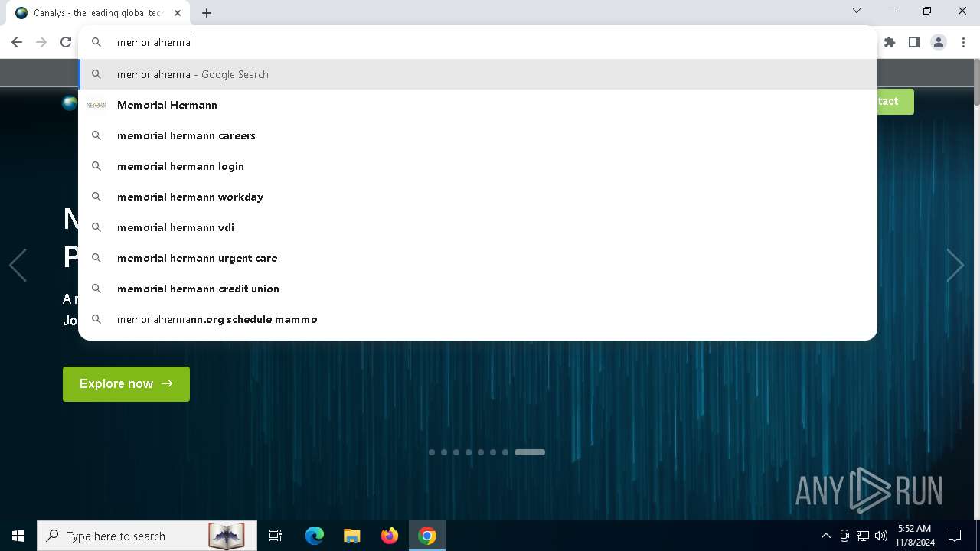Launch Firefox from taskbar
This screenshot has height=551, width=980.
tap(390, 536)
